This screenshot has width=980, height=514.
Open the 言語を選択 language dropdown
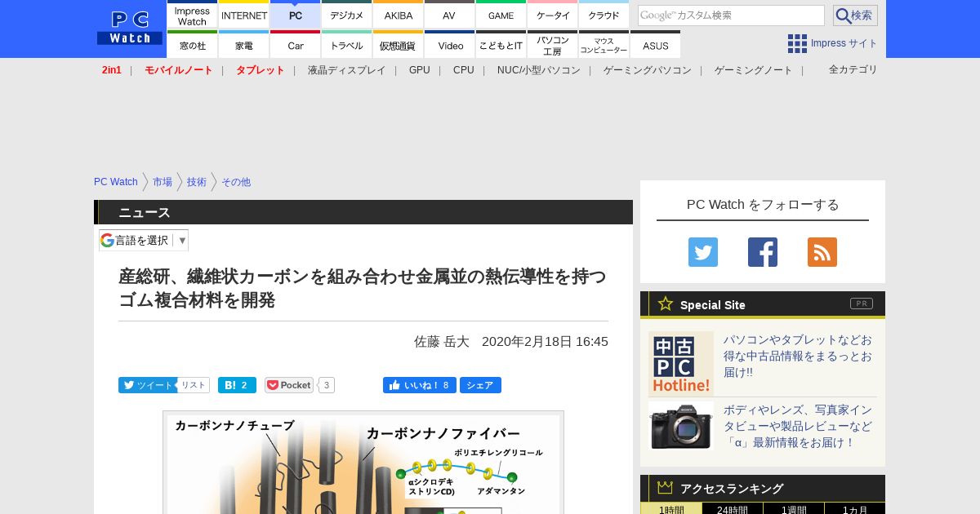click(144, 240)
